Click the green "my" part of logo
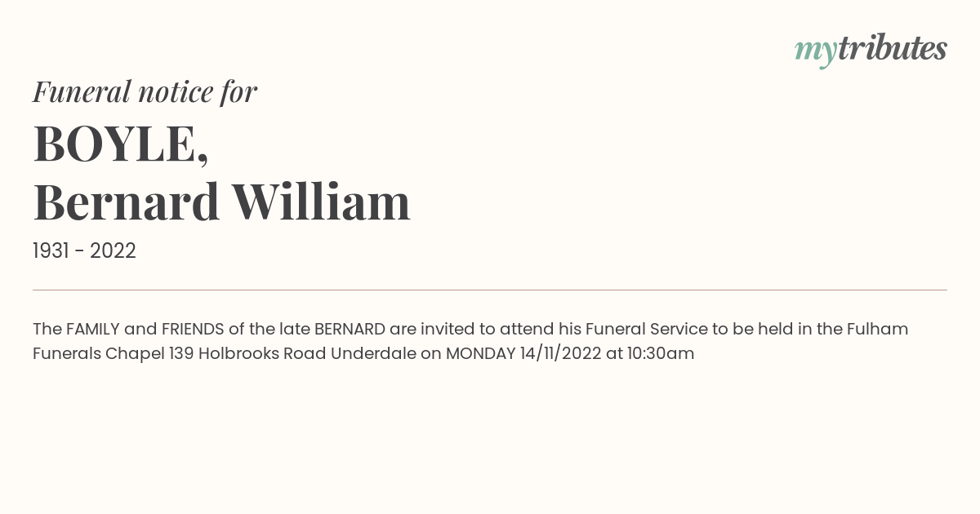The height and width of the screenshot is (514, 980). click(815, 52)
